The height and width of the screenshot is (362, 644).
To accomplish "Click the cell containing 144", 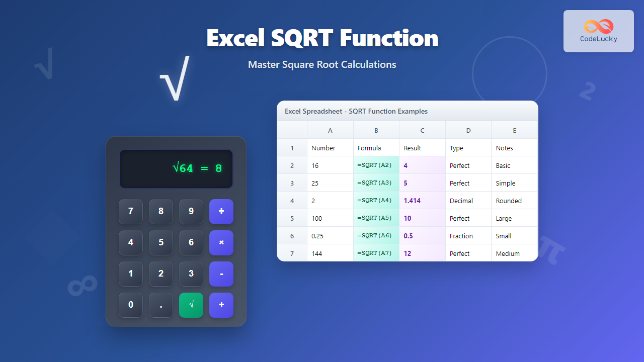I will tap(330, 253).
